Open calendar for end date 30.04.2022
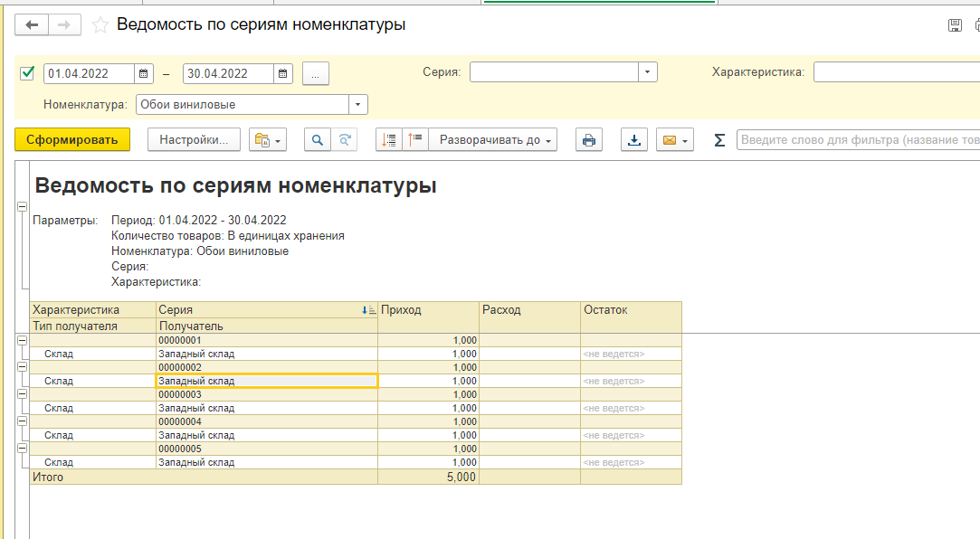Image resolution: width=980 pixels, height=539 pixels. tap(283, 73)
